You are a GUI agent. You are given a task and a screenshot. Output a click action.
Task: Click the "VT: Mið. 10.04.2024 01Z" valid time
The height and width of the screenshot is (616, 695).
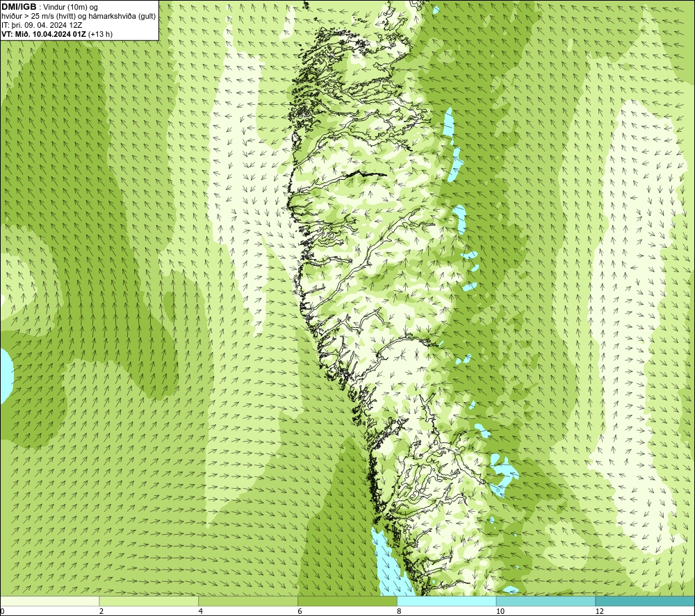coord(44,34)
